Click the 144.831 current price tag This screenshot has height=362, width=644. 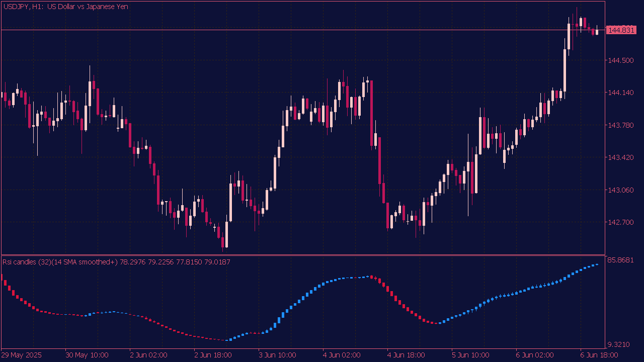621,30
